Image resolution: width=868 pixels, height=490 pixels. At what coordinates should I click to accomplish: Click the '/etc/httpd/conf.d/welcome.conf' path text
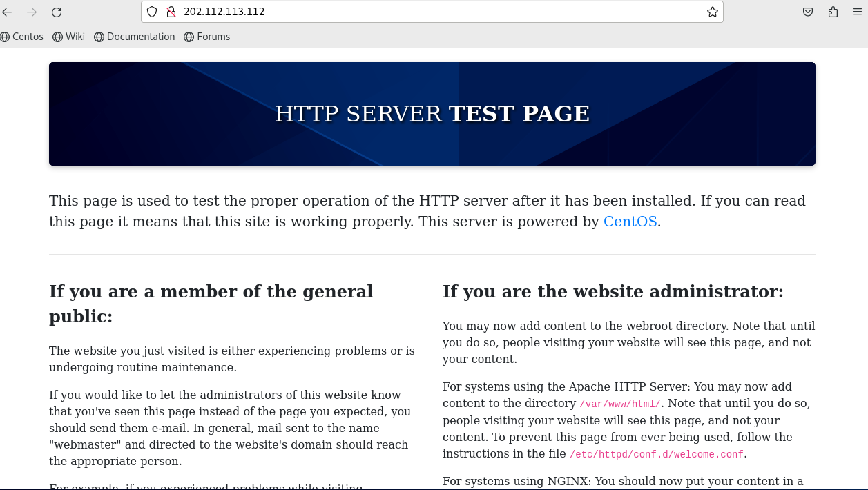(x=657, y=455)
